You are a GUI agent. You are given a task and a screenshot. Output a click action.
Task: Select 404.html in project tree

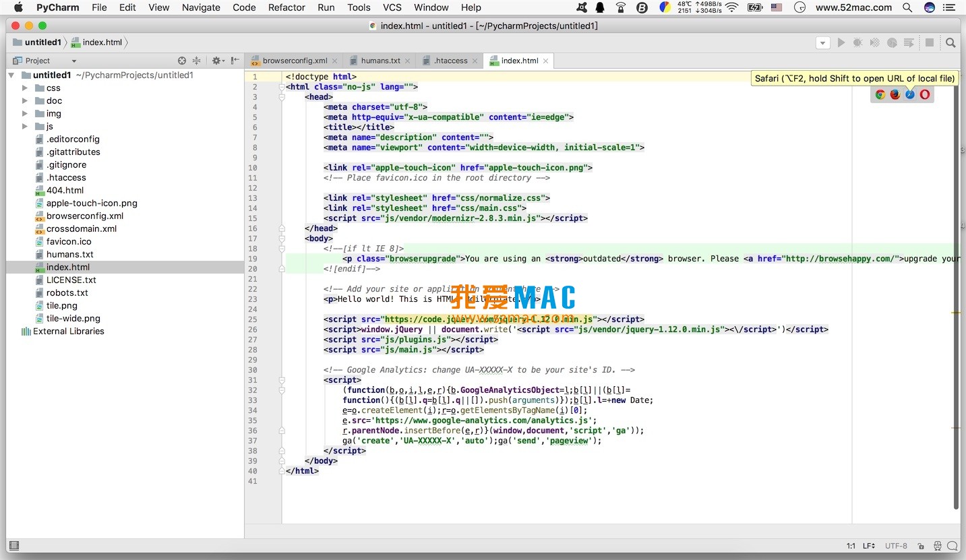pos(65,191)
